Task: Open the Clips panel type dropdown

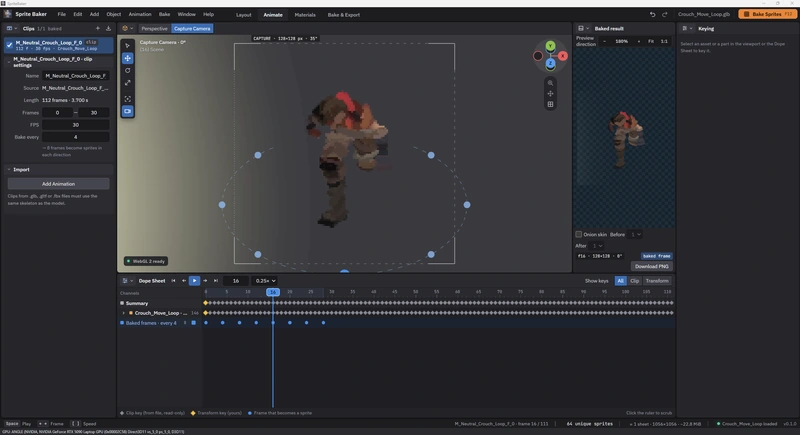Action: pyautogui.click(x=12, y=29)
